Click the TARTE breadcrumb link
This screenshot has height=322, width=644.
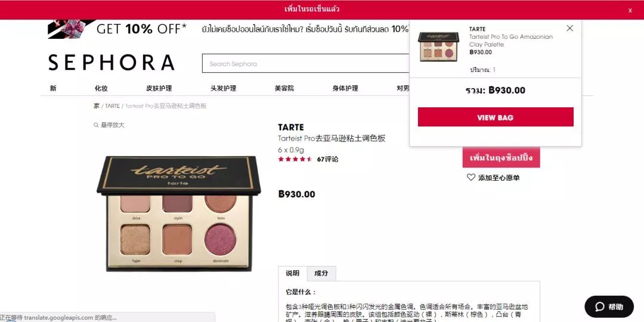click(113, 106)
